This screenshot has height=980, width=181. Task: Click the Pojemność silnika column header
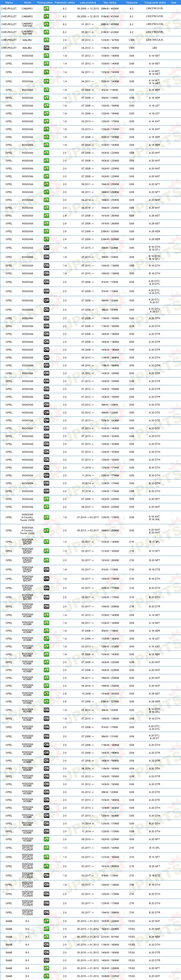[x=65, y=2]
